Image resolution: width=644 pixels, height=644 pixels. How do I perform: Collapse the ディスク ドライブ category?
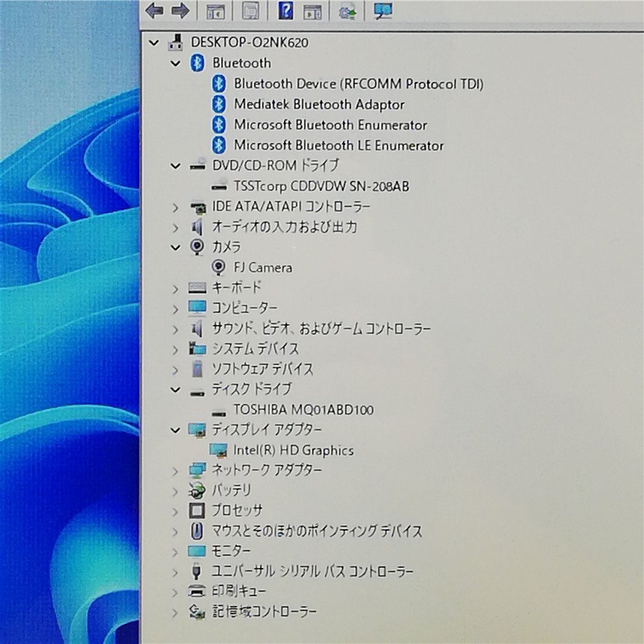click(x=175, y=390)
